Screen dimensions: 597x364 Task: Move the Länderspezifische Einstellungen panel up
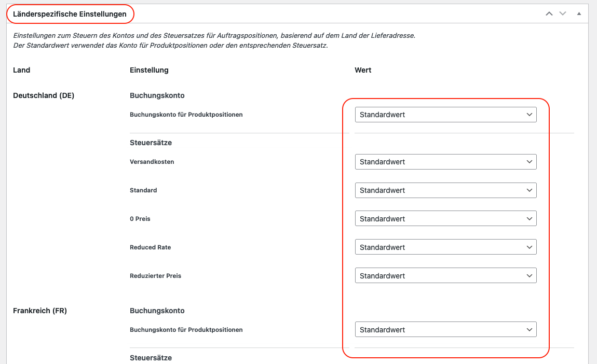(x=549, y=13)
